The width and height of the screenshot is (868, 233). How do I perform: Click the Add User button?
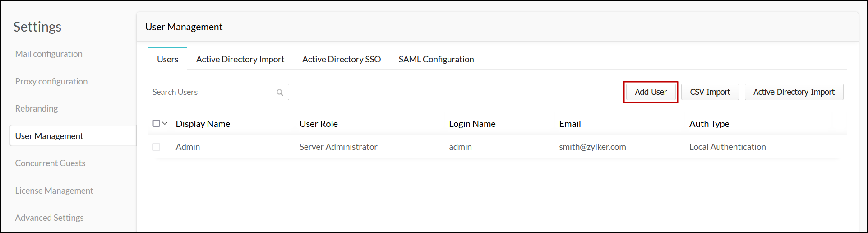point(651,92)
